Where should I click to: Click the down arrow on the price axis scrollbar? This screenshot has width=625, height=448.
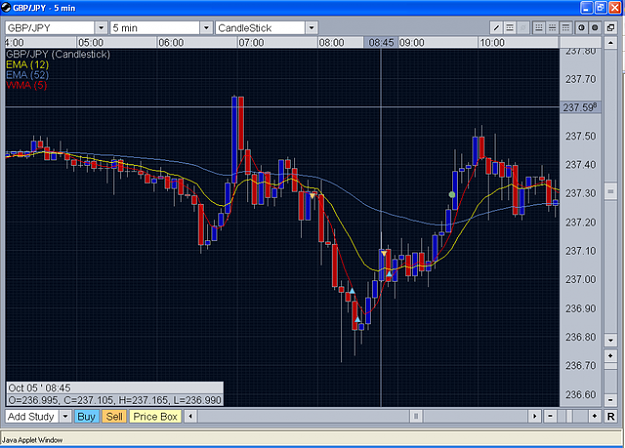pos(611,340)
